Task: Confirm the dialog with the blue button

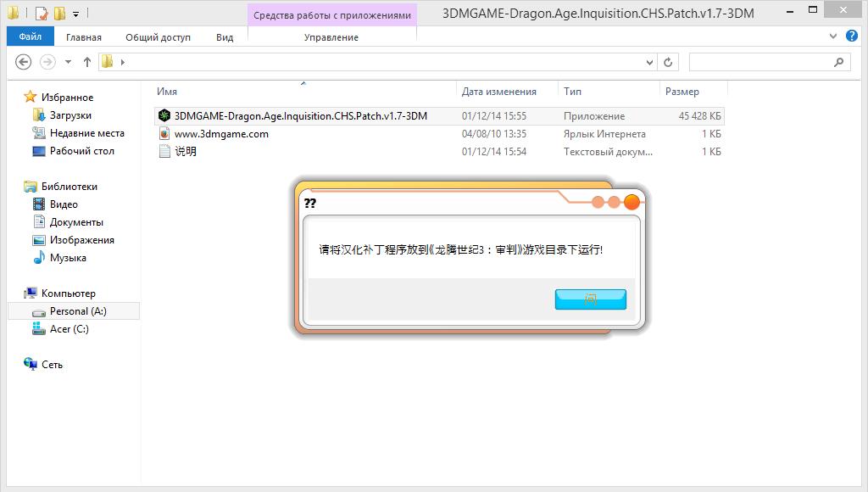Action: (591, 299)
